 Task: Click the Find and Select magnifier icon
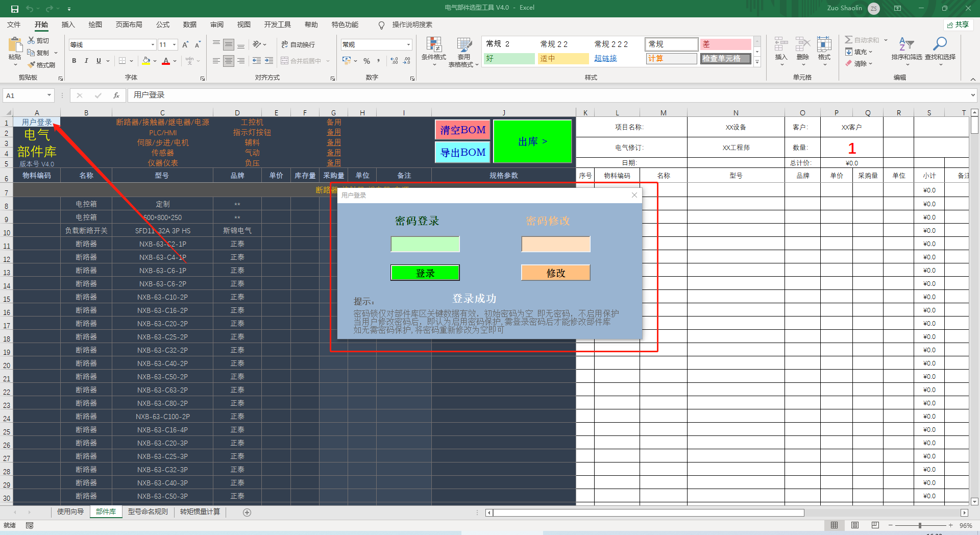[x=939, y=45]
